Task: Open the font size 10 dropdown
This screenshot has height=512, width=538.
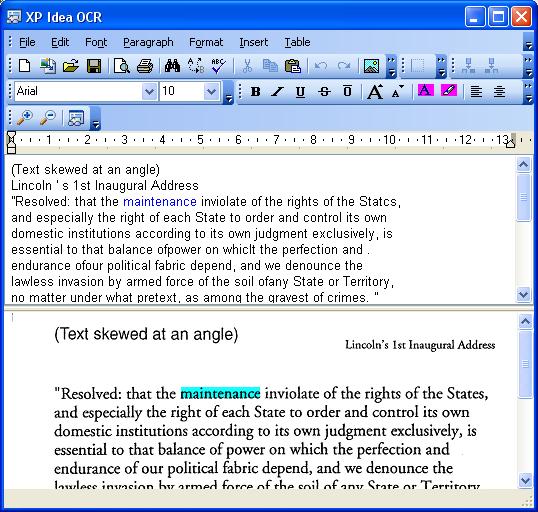Action: tap(211, 91)
